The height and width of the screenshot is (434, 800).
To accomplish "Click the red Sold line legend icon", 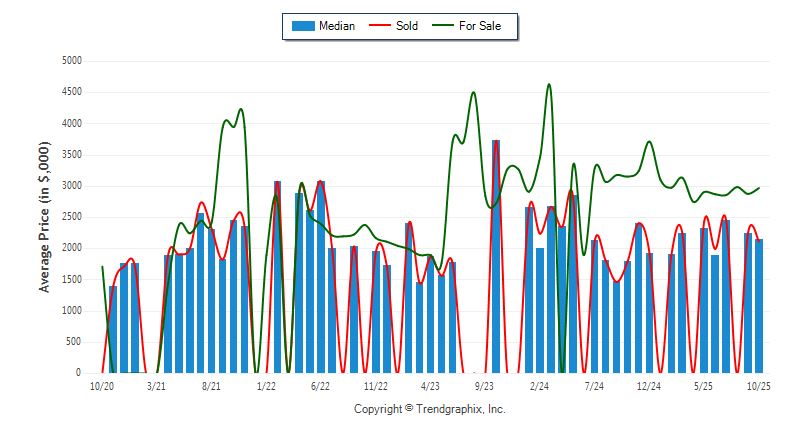I will click(x=381, y=26).
